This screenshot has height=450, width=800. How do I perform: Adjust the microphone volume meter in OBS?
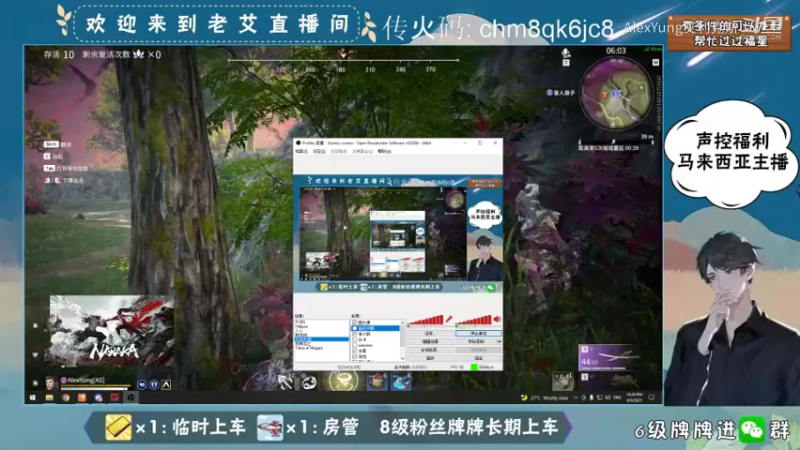pos(426,320)
